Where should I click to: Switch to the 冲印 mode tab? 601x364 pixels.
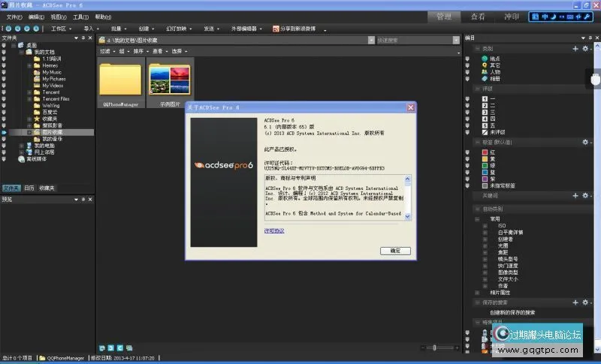tap(512, 17)
